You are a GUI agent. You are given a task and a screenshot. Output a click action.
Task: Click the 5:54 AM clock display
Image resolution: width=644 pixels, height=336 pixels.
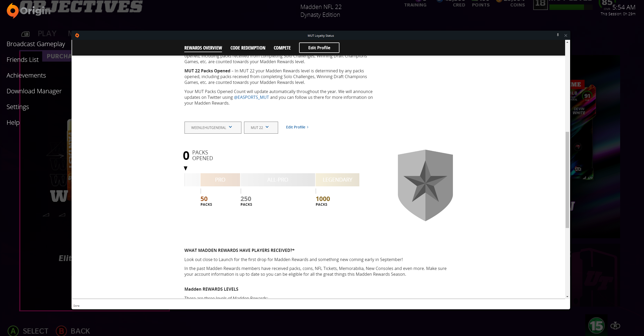point(624,7)
